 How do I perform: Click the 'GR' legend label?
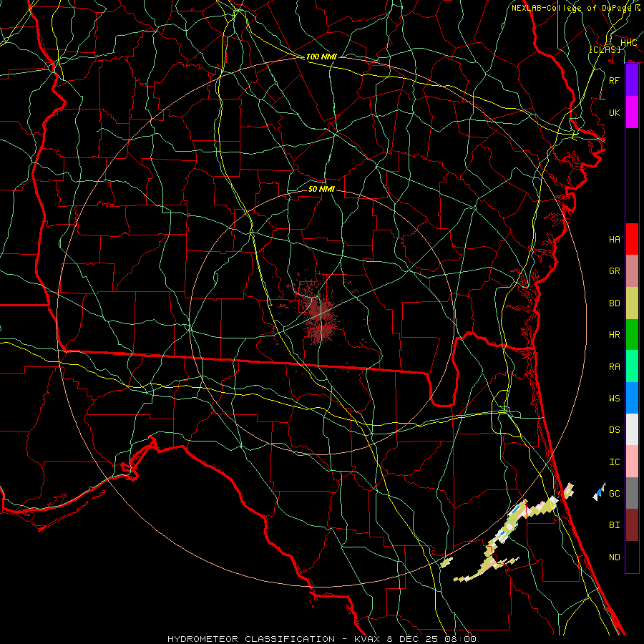[615, 271]
